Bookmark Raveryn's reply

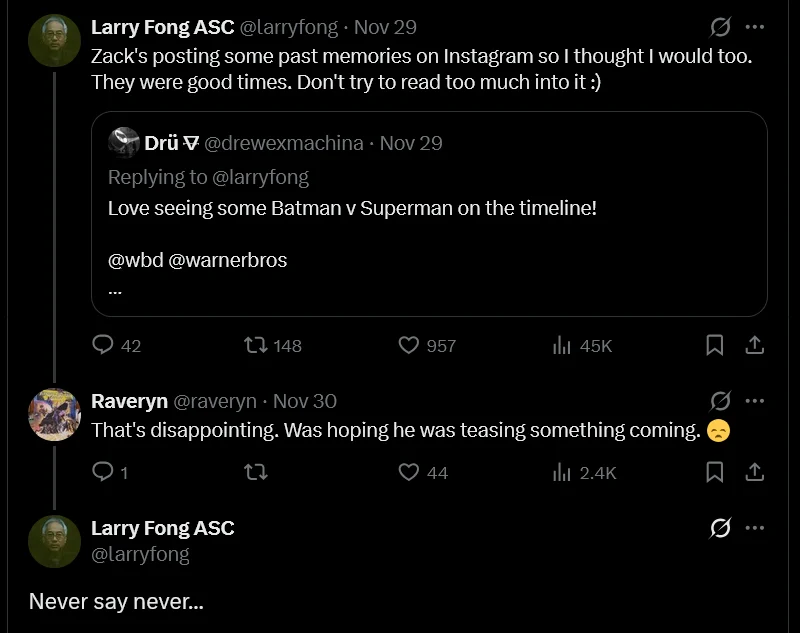click(715, 472)
